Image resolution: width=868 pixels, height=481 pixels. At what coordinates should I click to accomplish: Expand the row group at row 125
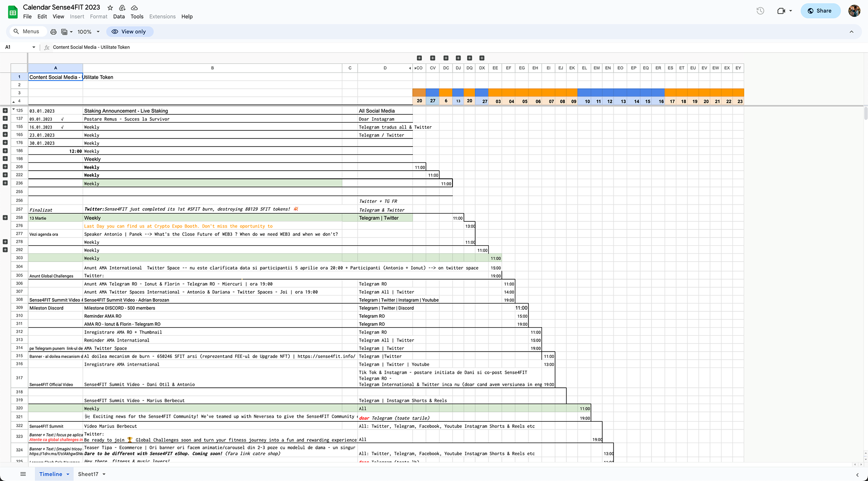point(5,110)
